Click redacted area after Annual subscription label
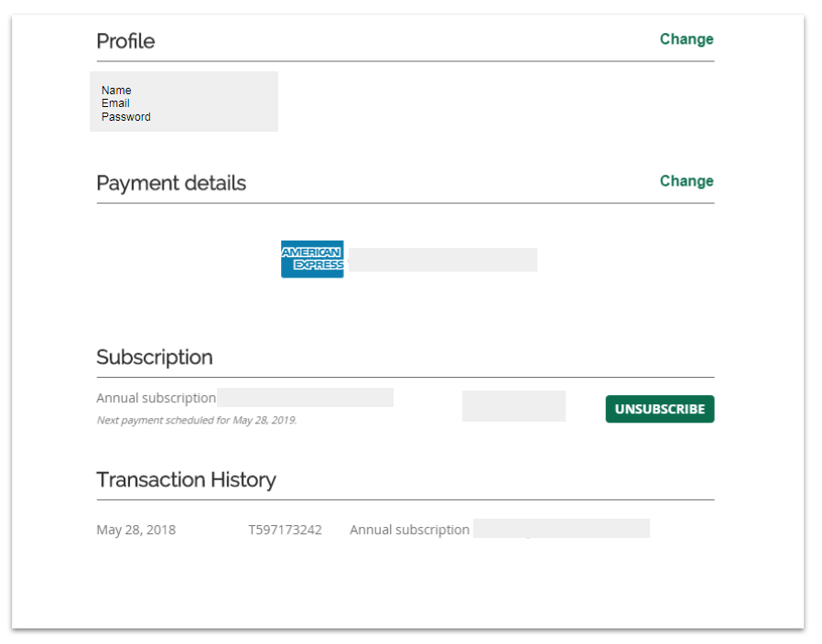Viewport: 822px width, 644px height. (x=305, y=398)
